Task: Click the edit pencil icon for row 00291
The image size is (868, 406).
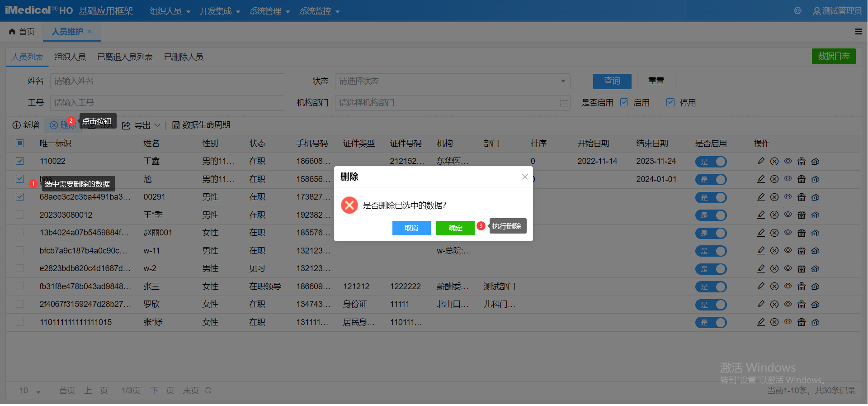Action: [761, 197]
